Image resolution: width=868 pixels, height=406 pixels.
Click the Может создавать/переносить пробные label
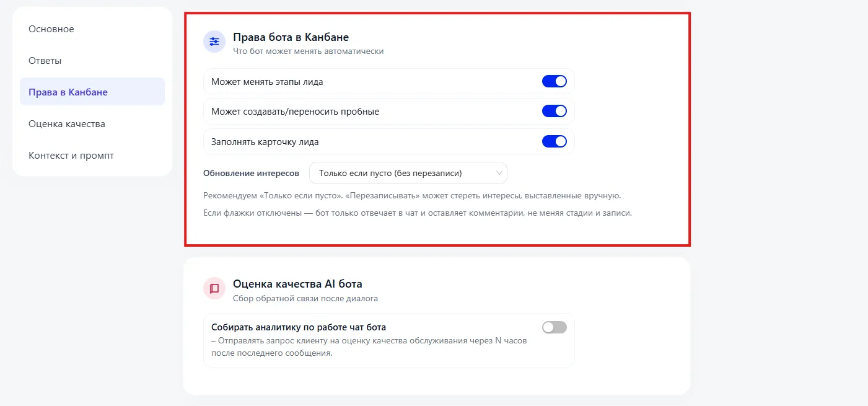295,112
